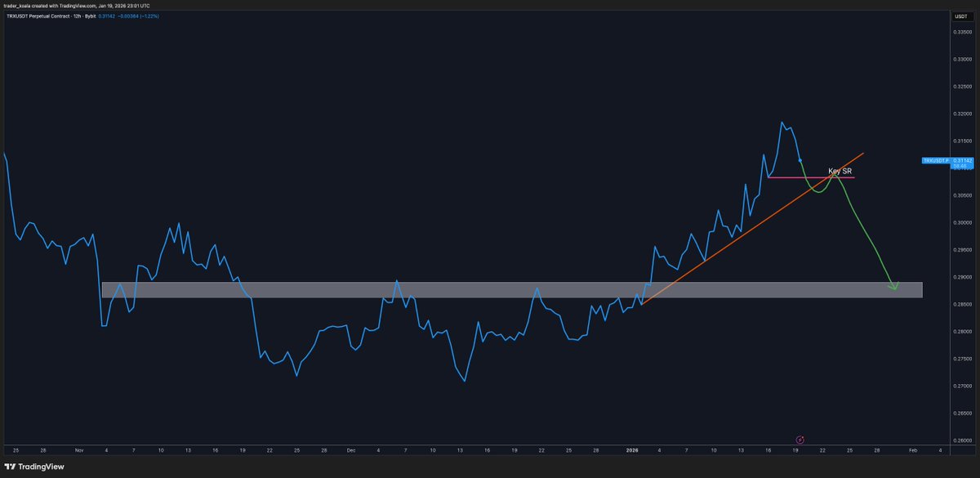Select the pink horizontal Key SR line

coord(811,177)
